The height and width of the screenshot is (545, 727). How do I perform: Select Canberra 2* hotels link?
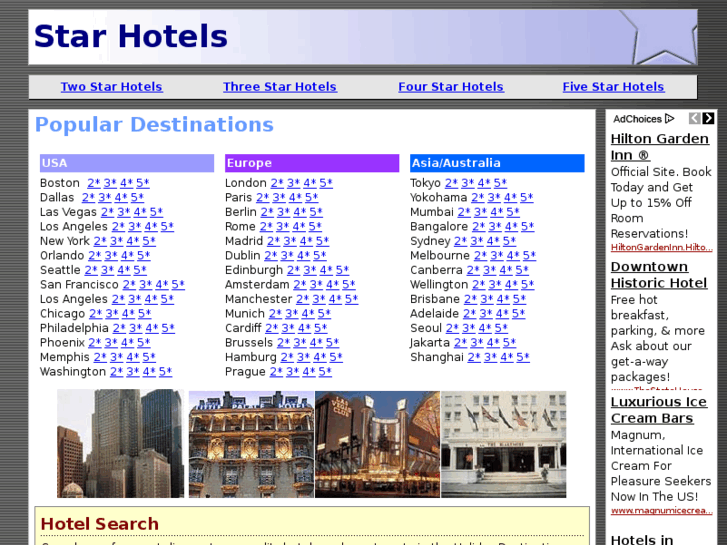(473, 270)
